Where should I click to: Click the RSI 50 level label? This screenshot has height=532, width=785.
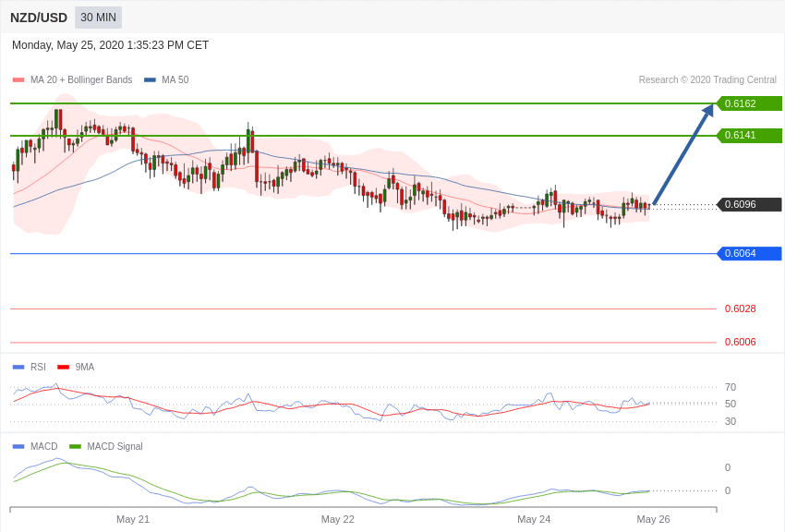(731, 404)
